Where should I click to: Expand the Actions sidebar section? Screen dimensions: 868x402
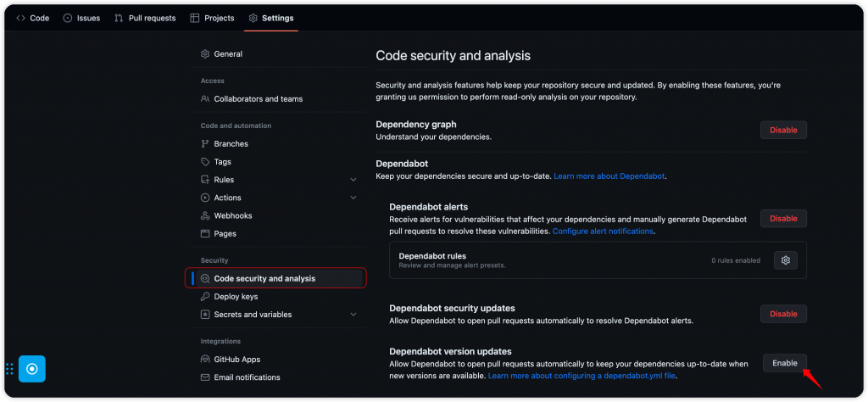[x=353, y=198]
